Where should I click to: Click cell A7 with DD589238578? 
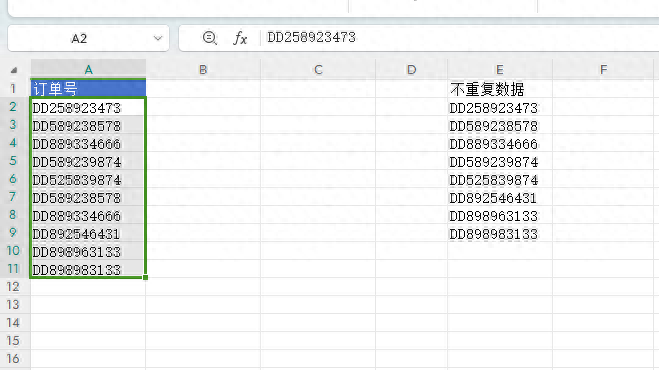(x=88, y=198)
